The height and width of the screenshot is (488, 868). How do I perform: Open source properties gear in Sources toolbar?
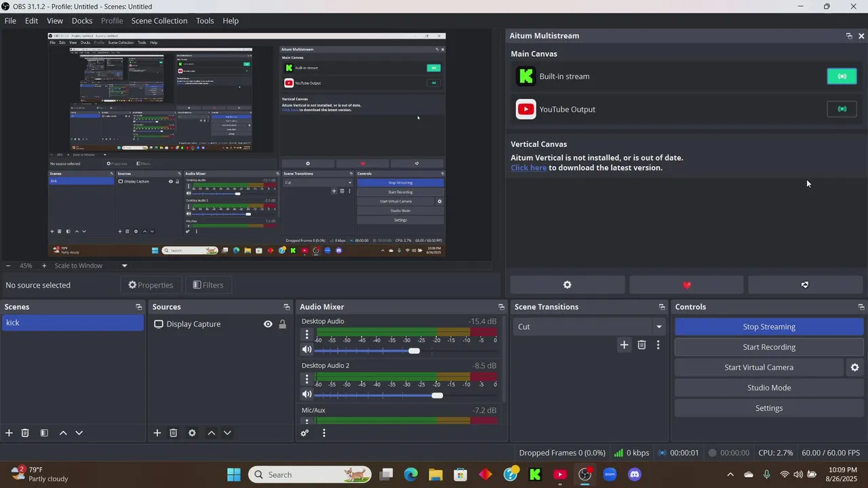[x=192, y=432]
